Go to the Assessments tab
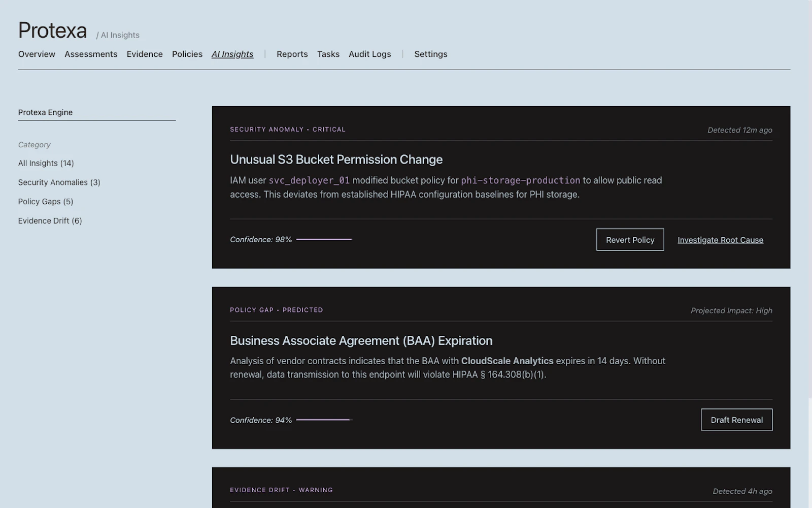 (x=91, y=54)
